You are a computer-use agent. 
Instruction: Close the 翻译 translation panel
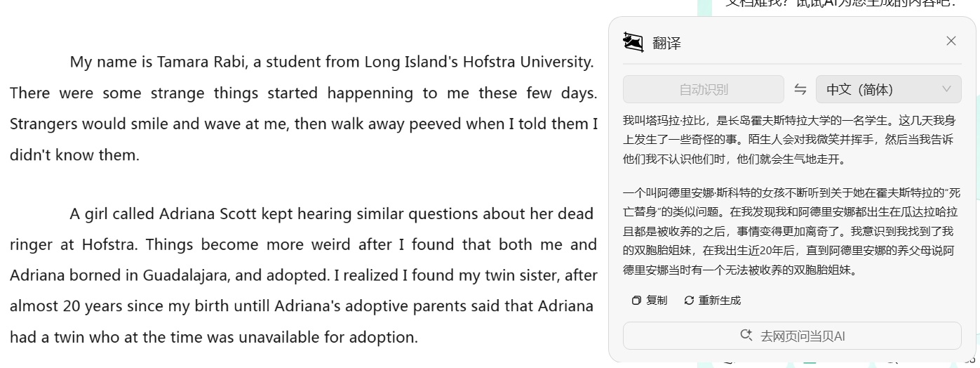pyautogui.click(x=951, y=41)
